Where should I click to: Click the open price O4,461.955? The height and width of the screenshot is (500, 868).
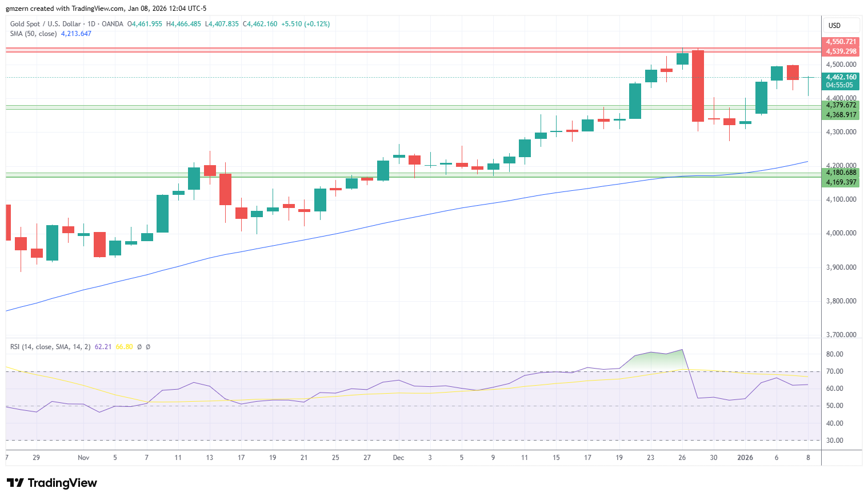click(145, 24)
